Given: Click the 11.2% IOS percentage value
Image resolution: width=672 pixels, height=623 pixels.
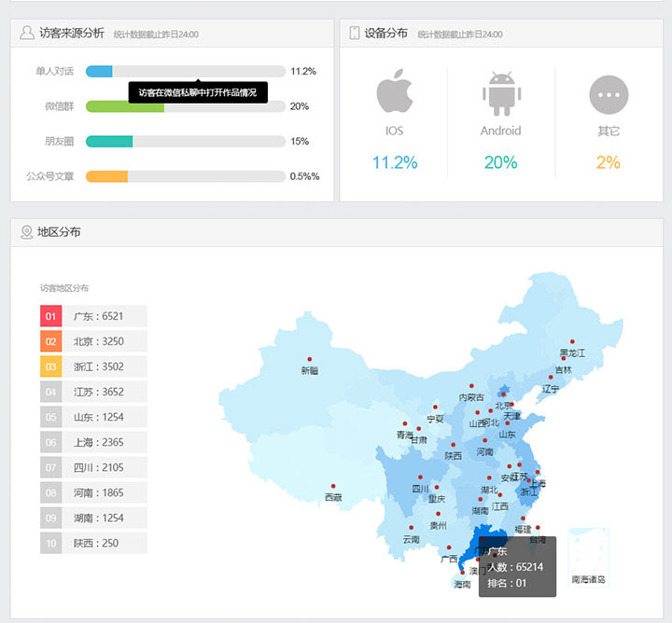Looking at the screenshot, I should click(x=395, y=162).
